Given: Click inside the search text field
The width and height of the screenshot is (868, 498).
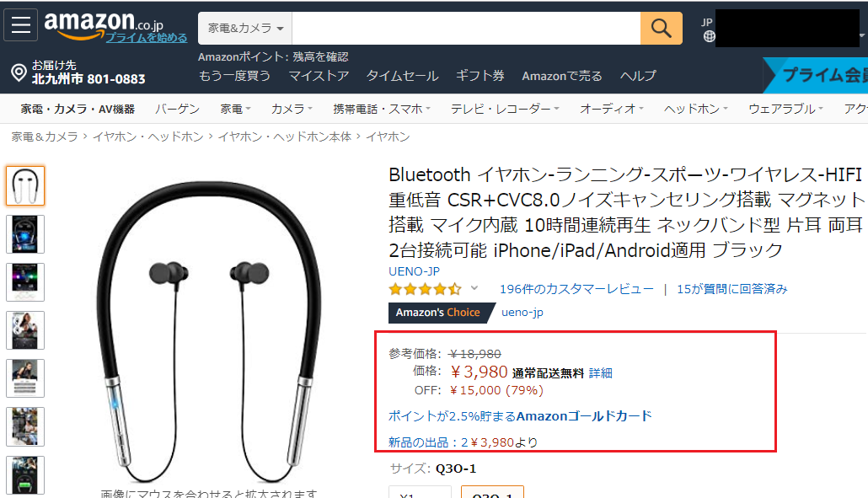Looking at the screenshot, I should (466, 28).
